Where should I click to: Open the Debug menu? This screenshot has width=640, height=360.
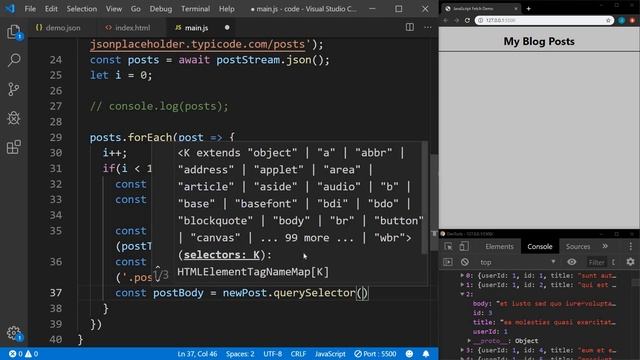160,9
